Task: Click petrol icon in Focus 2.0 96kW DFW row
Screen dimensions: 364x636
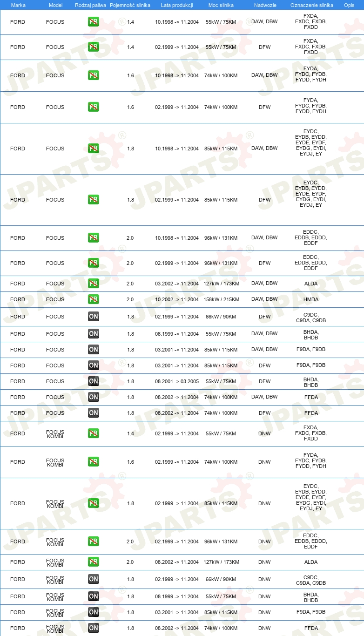Action: [x=94, y=263]
